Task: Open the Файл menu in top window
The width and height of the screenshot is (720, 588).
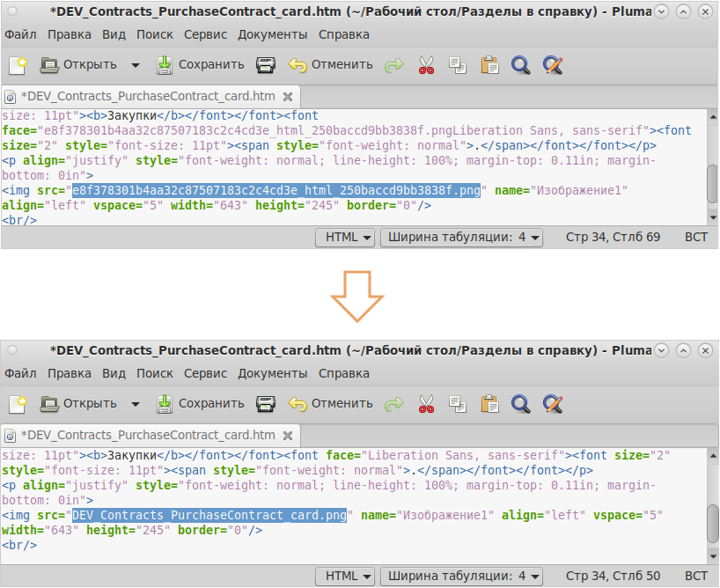Action: click(x=20, y=34)
